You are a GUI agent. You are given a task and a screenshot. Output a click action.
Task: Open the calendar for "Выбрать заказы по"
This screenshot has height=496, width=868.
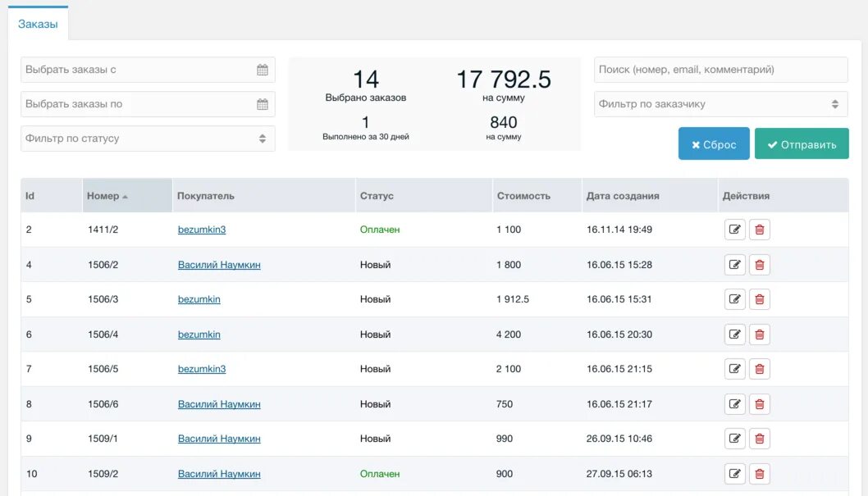(263, 103)
